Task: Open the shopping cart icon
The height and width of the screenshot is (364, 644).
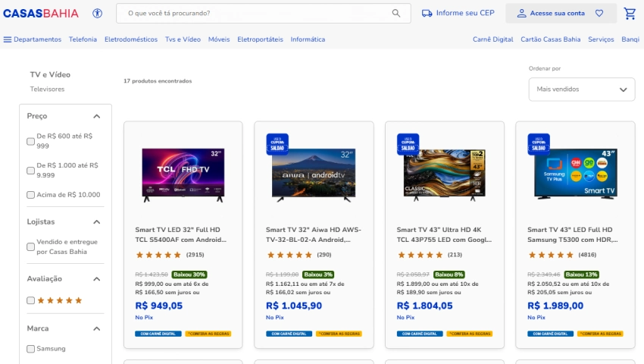Action: point(630,13)
